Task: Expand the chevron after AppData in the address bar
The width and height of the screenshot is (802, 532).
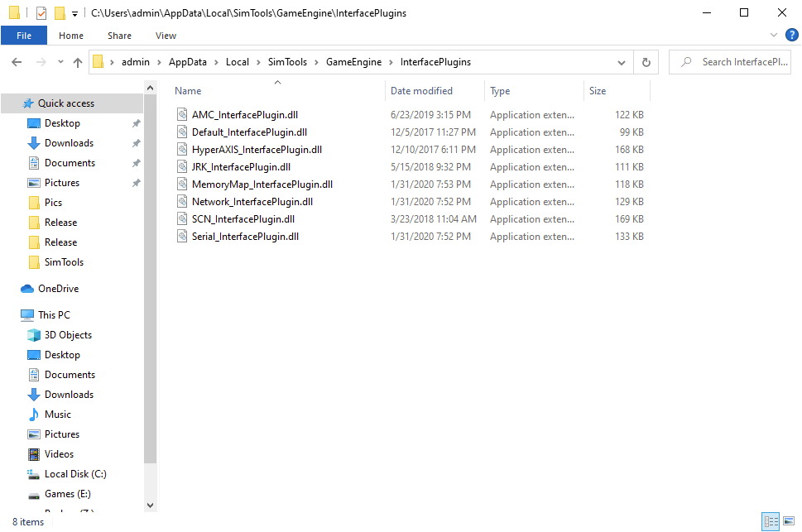Action: (x=216, y=62)
